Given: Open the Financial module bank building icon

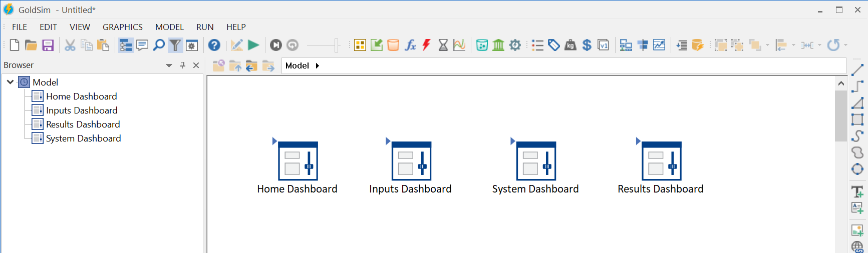Looking at the screenshot, I should coord(498,45).
